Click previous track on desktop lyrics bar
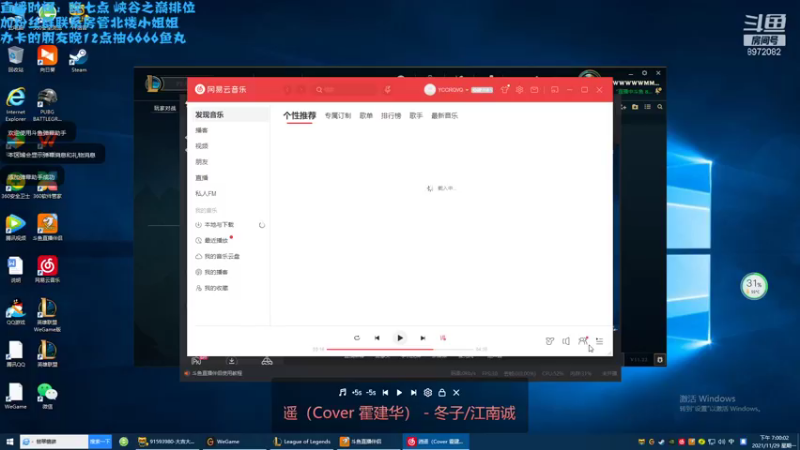The height and width of the screenshot is (450, 800). [x=385, y=392]
